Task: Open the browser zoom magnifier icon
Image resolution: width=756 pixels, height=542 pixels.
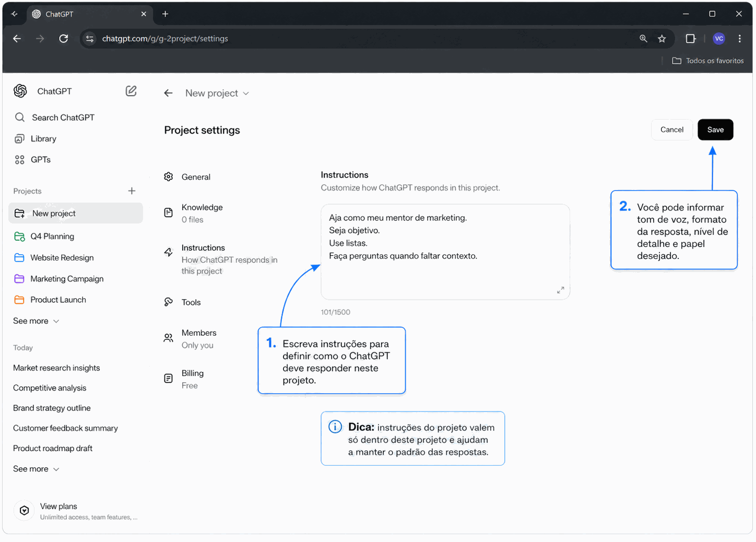Action: 643,39
